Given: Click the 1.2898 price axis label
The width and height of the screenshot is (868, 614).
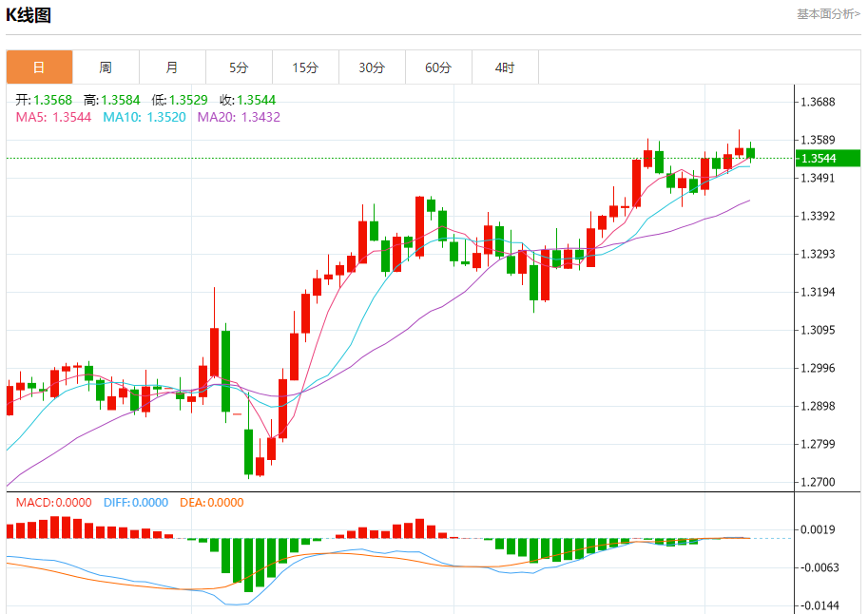Looking at the screenshot, I should tap(819, 407).
